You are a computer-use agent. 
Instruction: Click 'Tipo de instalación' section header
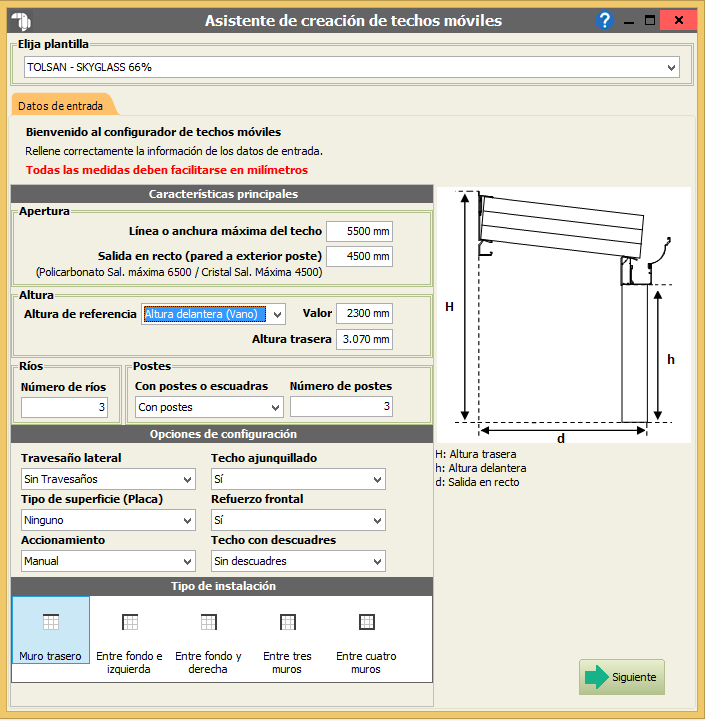pyautogui.click(x=222, y=586)
